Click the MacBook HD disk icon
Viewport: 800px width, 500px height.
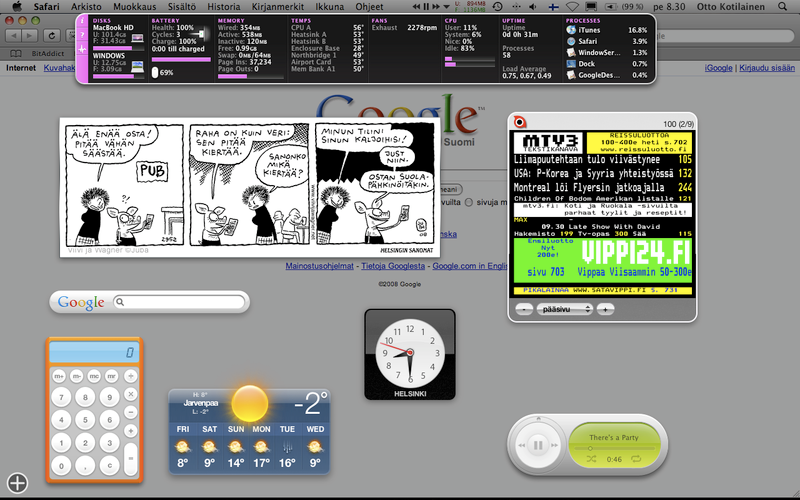tap(137, 38)
